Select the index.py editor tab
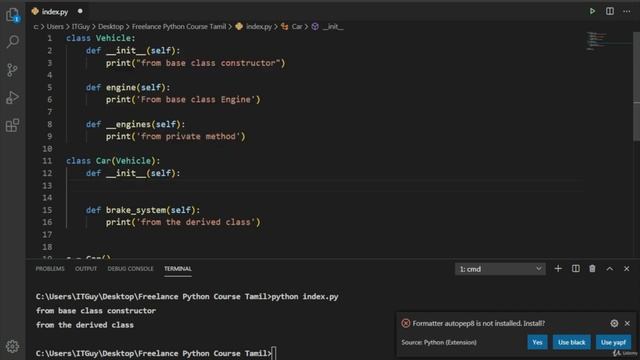This screenshot has width=640, height=360. [55, 12]
